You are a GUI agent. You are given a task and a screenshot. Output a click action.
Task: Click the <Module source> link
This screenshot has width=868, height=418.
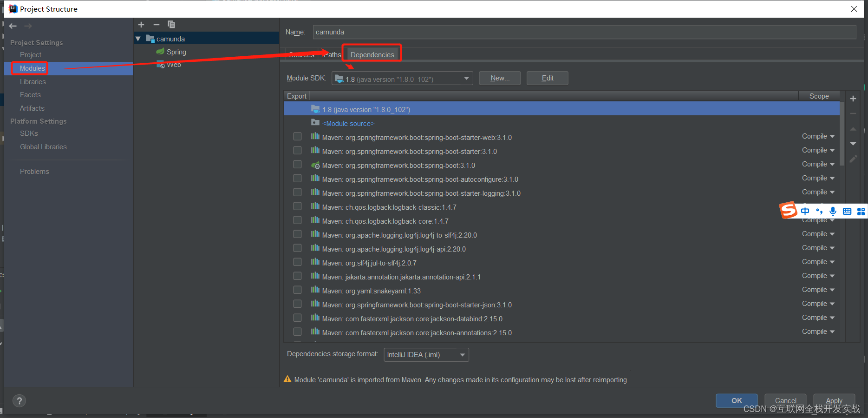pos(348,124)
